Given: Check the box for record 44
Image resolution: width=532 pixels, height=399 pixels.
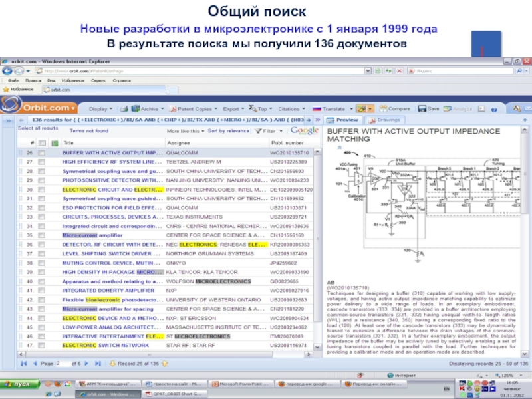Looking at the screenshot, I should point(41,319).
